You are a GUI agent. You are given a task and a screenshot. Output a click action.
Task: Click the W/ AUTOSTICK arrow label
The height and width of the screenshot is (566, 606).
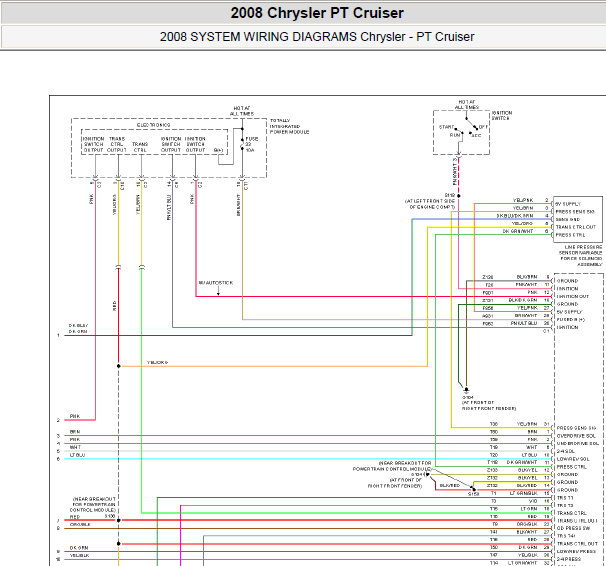(216, 283)
